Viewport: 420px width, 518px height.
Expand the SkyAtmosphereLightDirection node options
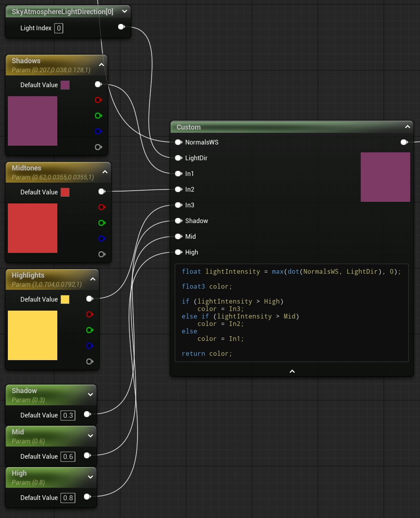click(124, 11)
